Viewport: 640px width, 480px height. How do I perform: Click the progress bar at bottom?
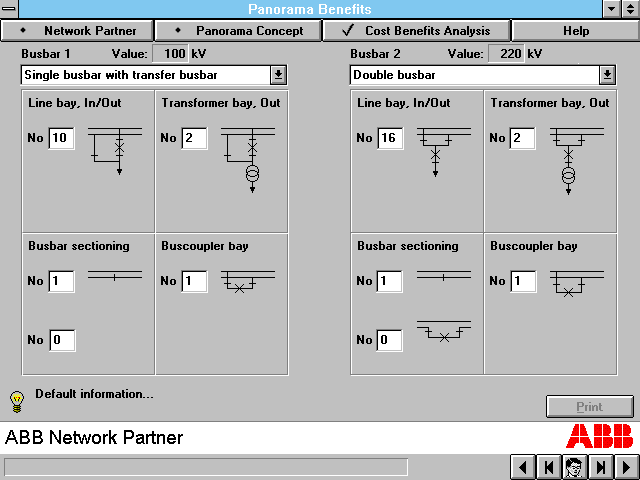206,467
